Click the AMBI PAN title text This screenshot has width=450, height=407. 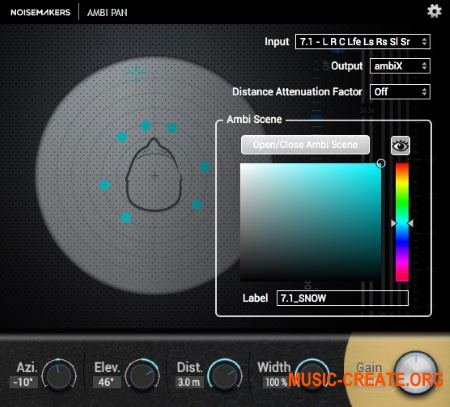click(107, 13)
